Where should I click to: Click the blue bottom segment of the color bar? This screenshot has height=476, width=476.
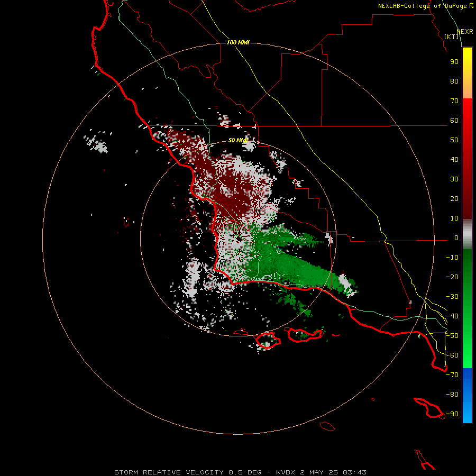[467, 396]
